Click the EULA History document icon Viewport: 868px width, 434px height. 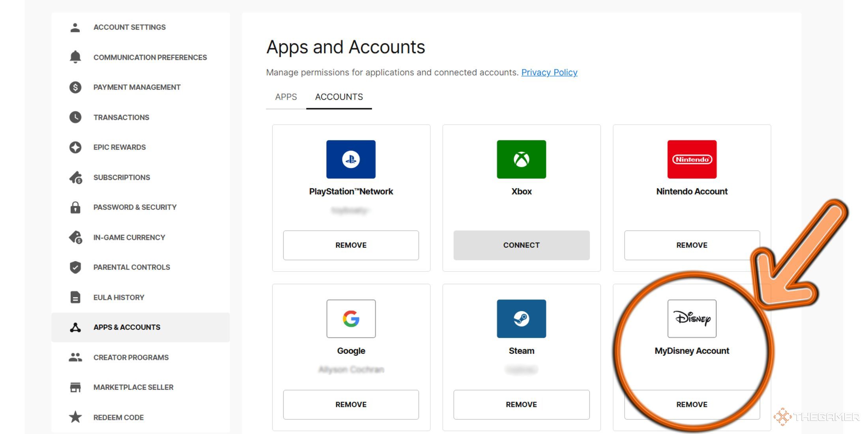pyautogui.click(x=75, y=297)
